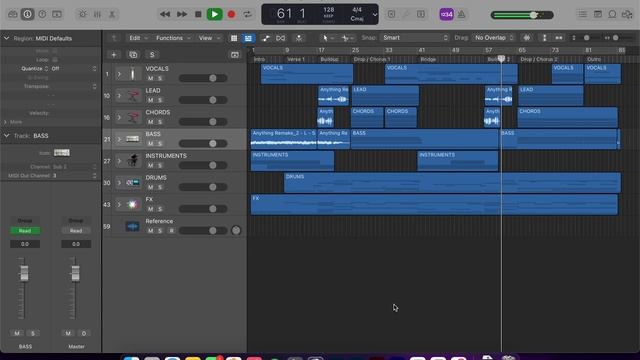Viewport: 640px width, 360px height.
Task: Toggle the Inspector button in control bar
Action: tap(27, 14)
